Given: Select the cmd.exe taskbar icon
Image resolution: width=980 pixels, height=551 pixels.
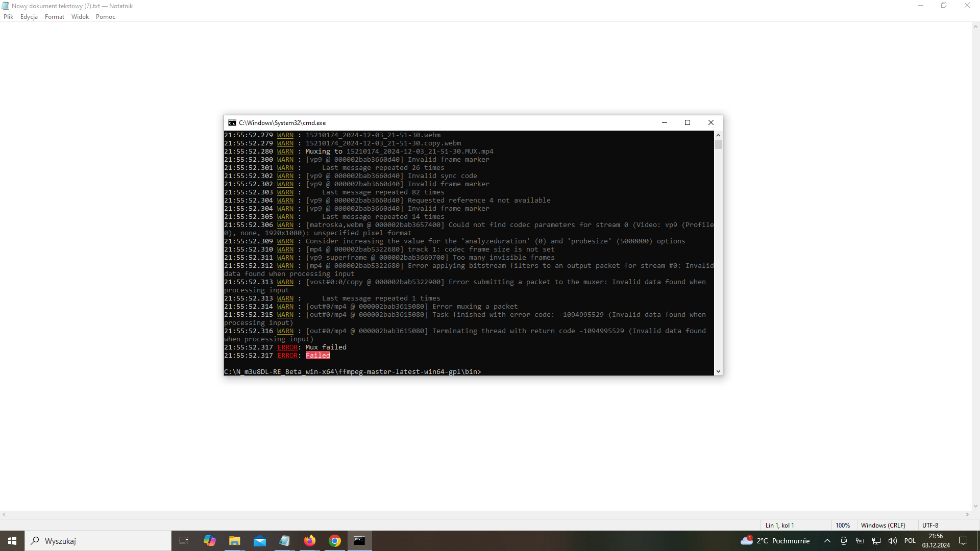Looking at the screenshot, I should (x=360, y=541).
